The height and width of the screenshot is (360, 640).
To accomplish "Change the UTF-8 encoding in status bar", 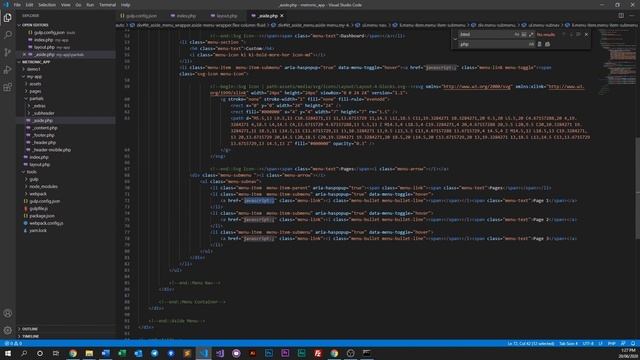I will (x=588, y=344).
